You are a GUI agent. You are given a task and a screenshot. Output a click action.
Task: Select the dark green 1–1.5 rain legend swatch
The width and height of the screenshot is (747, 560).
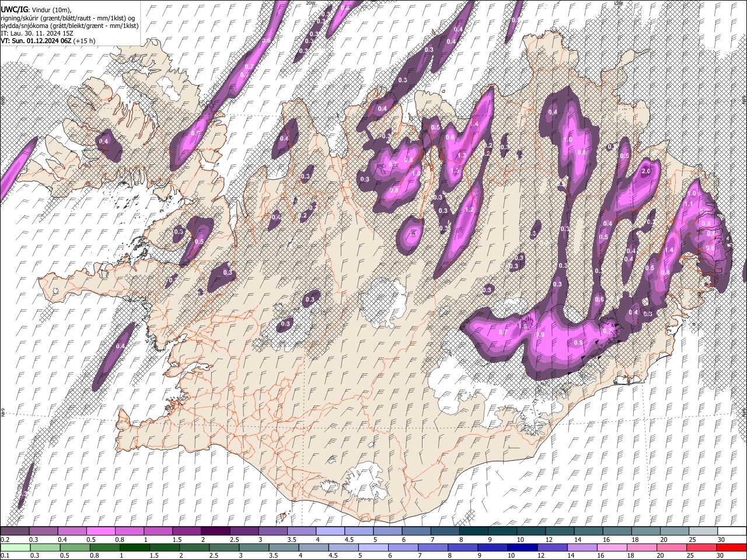coord(135,548)
